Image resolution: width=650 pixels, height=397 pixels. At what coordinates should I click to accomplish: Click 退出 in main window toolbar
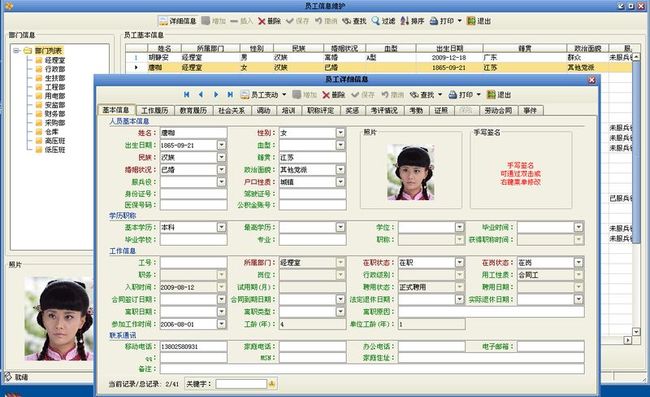point(479,21)
